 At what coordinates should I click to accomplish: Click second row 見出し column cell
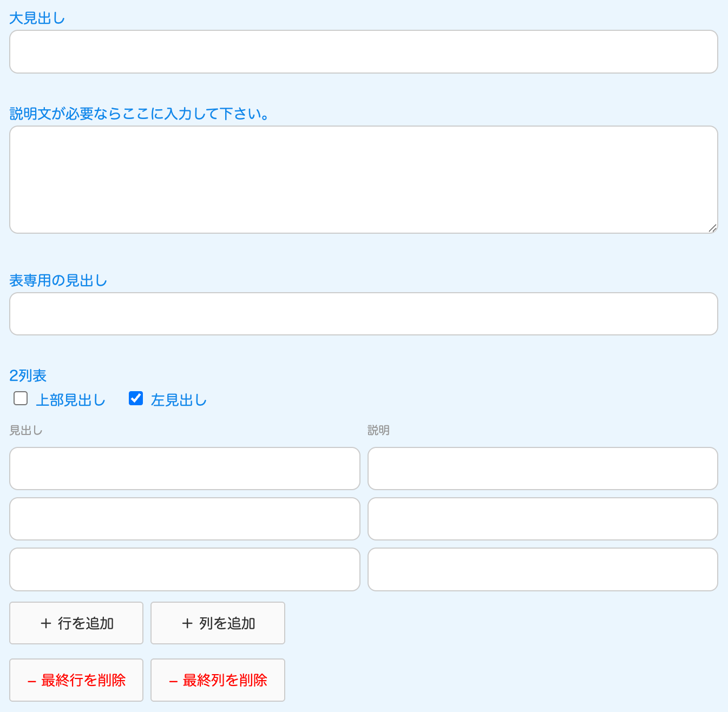pos(185,519)
